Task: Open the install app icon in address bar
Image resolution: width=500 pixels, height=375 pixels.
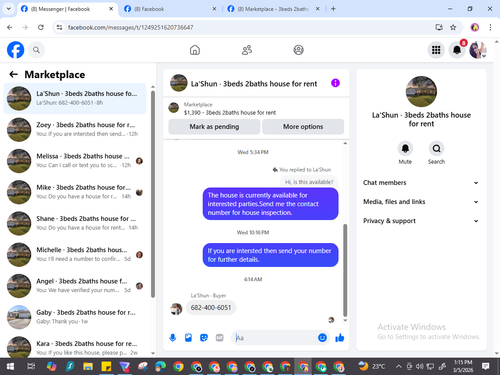Action: [x=439, y=27]
